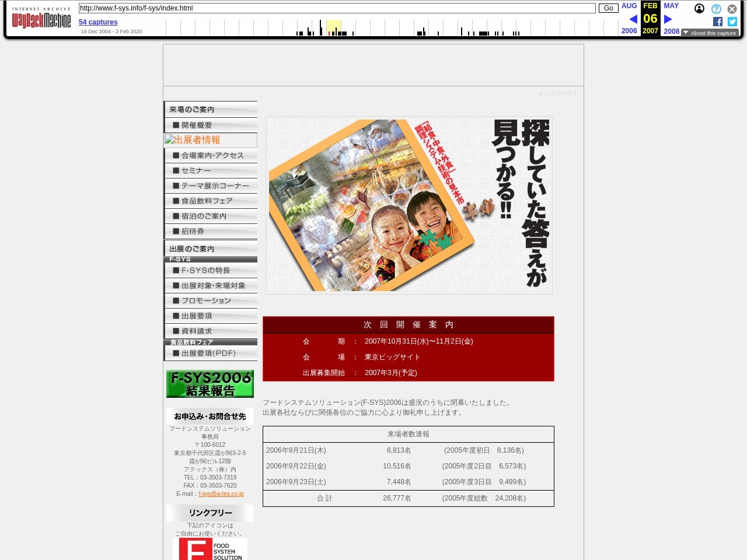
Task: Click F-SYS2006 結果報告 banner
Action: (210, 384)
